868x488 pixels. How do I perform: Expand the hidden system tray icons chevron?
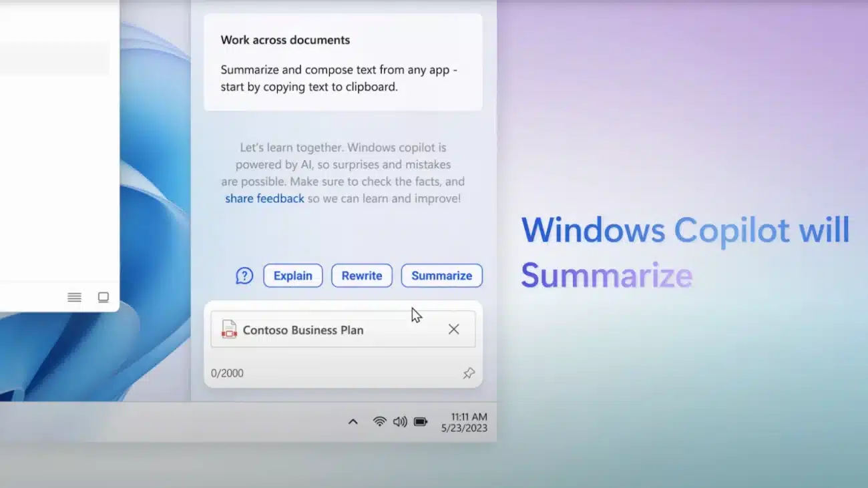pyautogui.click(x=353, y=421)
